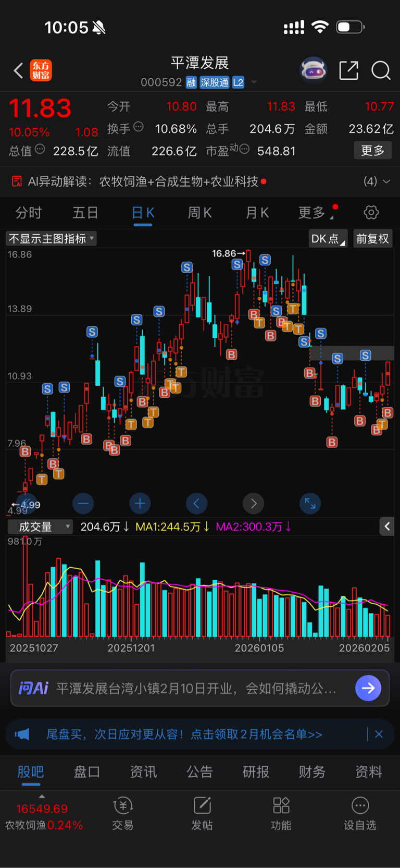400x868 pixels.
Task: Switch to 月K chart tab
Action: pyautogui.click(x=257, y=213)
